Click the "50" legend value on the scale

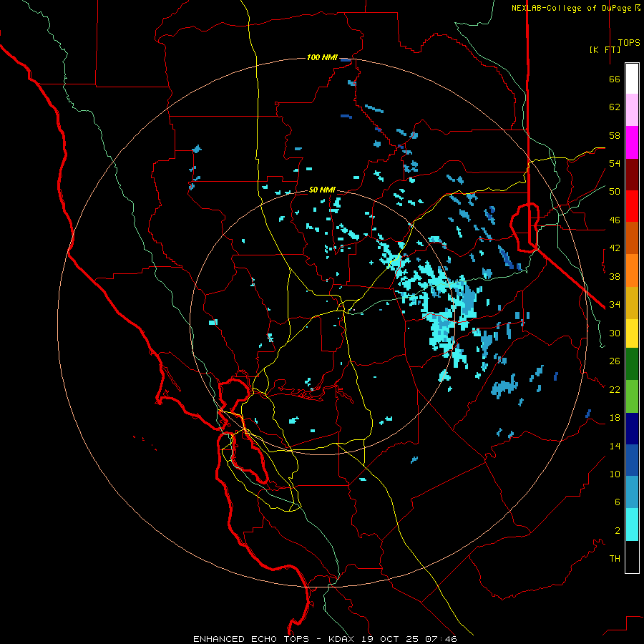click(615, 192)
